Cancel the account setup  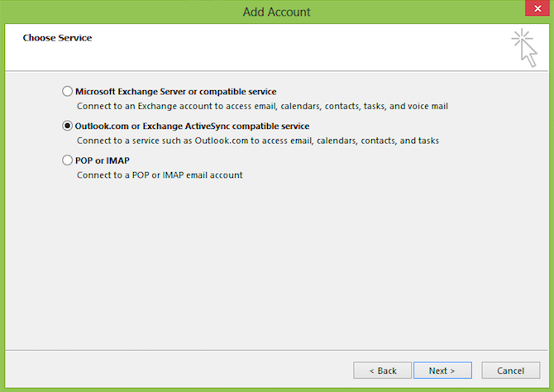coord(510,370)
